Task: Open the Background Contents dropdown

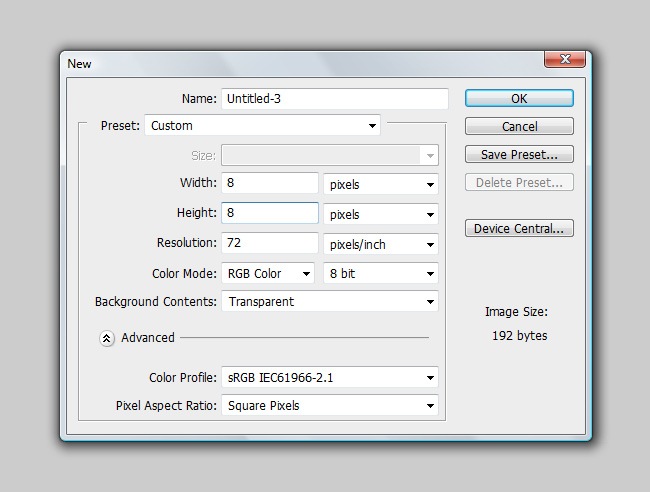Action: [331, 301]
